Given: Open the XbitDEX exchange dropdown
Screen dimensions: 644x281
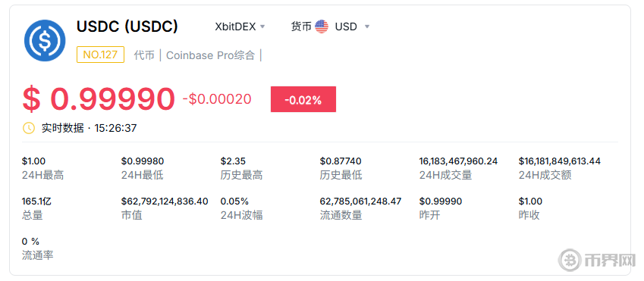Looking at the screenshot, I should (x=240, y=27).
